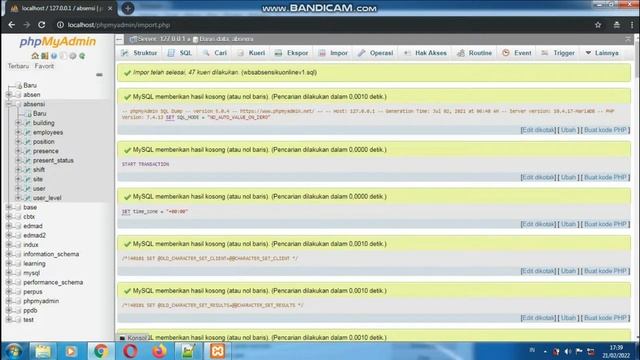Viewport: 640px width, 360px height.
Task: Select the site table in tree
Action: coord(38,179)
